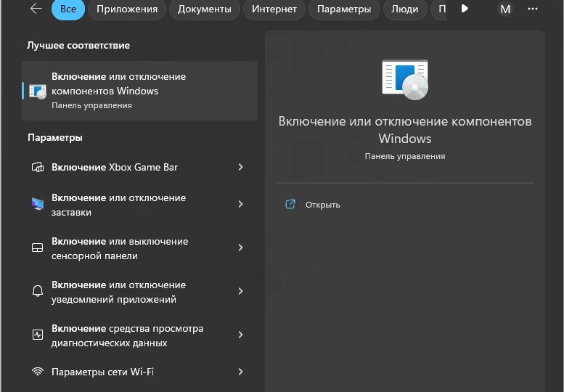This screenshot has width=564, height=392.
Task: Expand the сенсорной панели result chevron
Action: coord(241,248)
